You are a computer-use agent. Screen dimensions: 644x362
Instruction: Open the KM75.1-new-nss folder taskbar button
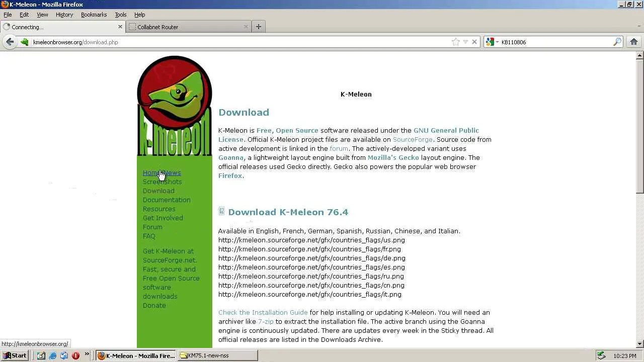[218, 355]
